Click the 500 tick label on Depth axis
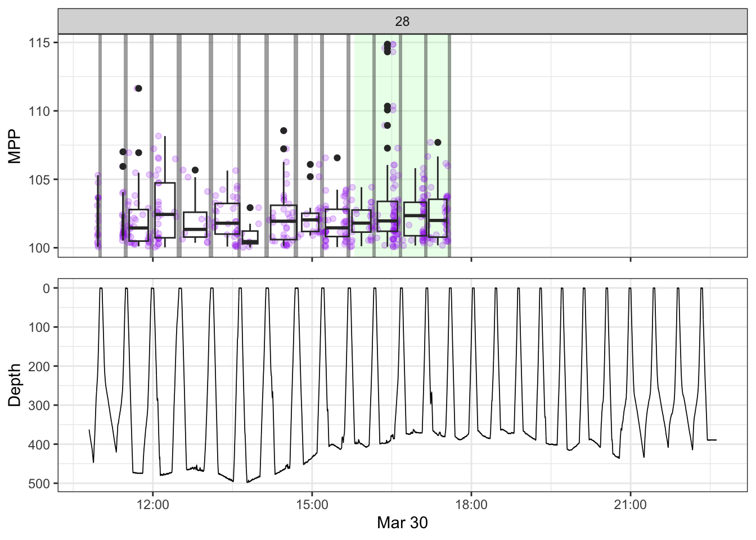The height and width of the screenshot is (540, 756). coord(39,484)
